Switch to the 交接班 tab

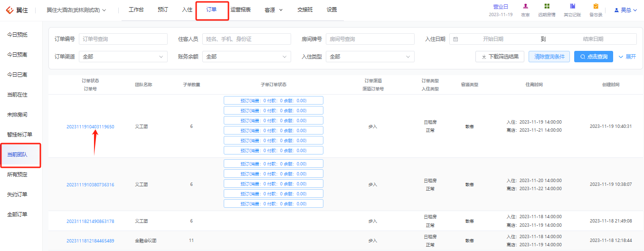[x=305, y=10]
